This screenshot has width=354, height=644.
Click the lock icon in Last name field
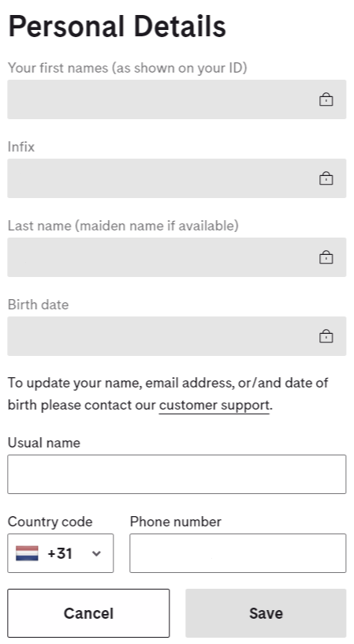coord(326,257)
